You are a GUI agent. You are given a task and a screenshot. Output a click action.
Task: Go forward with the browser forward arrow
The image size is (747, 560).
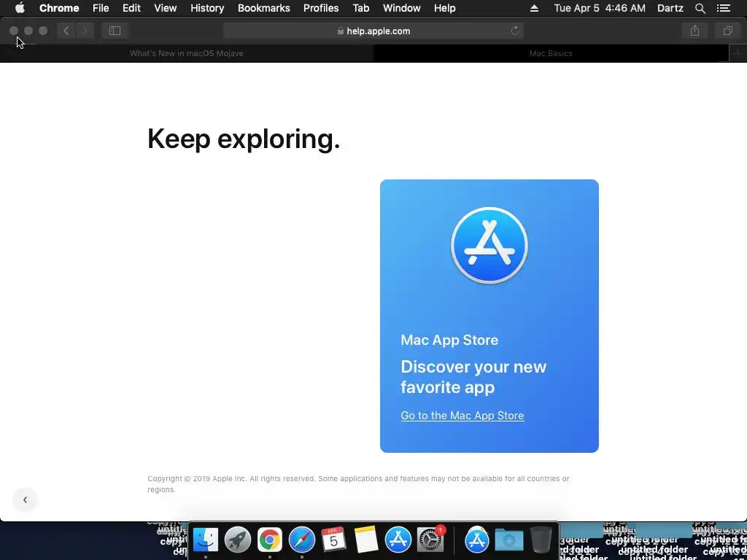[85, 31]
